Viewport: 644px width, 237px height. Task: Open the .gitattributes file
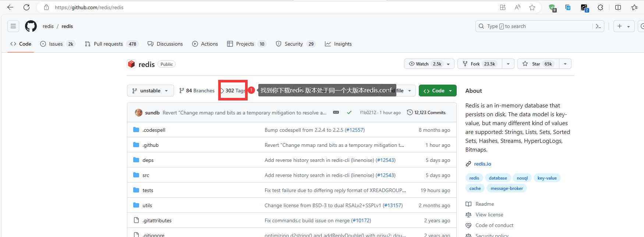click(157, 220)
